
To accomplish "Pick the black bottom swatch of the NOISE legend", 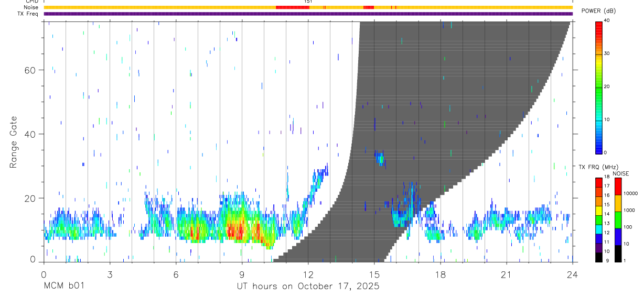I will pyautogui.click(x=618, y=253).
